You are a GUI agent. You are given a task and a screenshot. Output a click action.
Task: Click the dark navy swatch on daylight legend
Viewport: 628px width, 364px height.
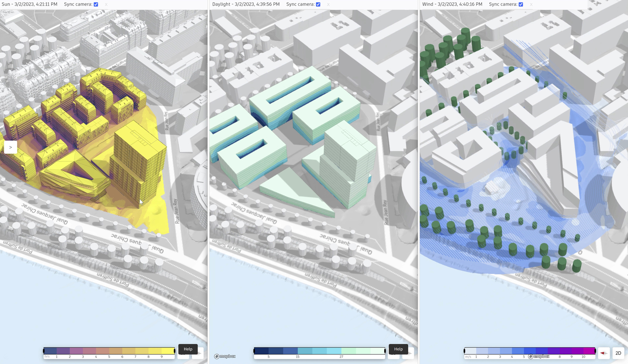(x=261, y=351)
